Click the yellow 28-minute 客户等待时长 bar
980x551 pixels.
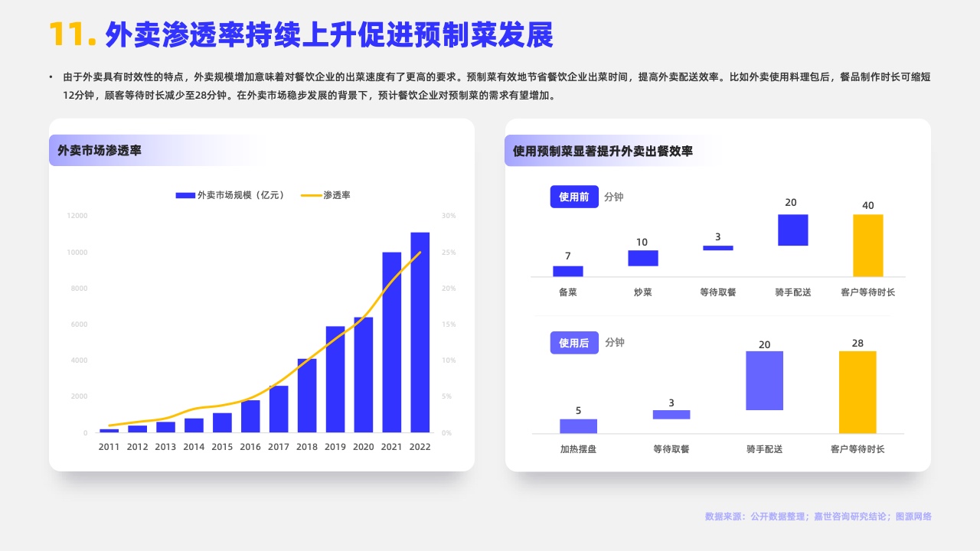click(x=857, y=392)
